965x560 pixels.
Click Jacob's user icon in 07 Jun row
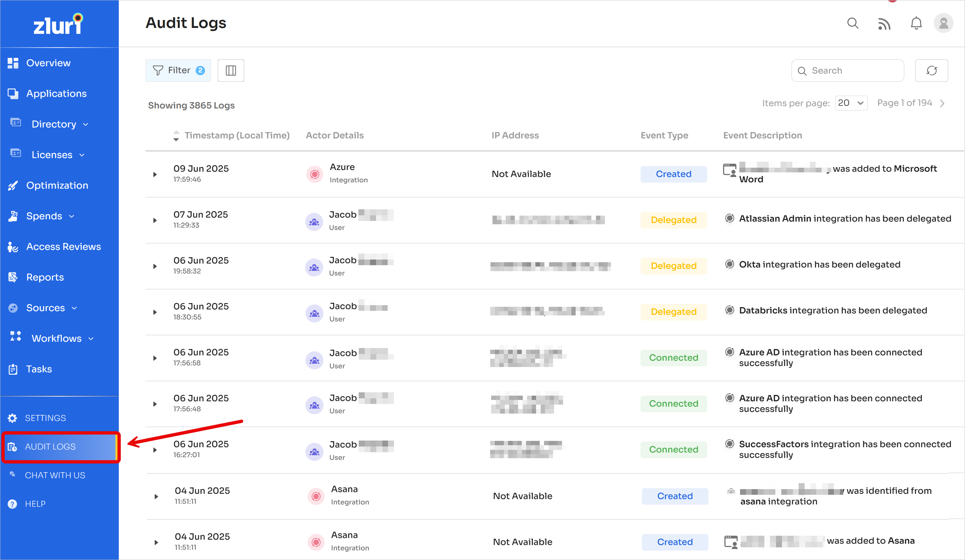pyautogui.click(x=314, y=222)
